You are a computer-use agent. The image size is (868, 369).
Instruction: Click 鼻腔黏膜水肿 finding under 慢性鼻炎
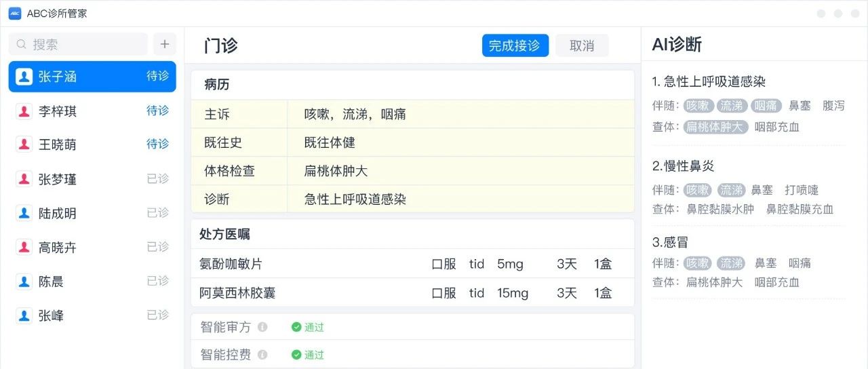[x=720, y=210]
